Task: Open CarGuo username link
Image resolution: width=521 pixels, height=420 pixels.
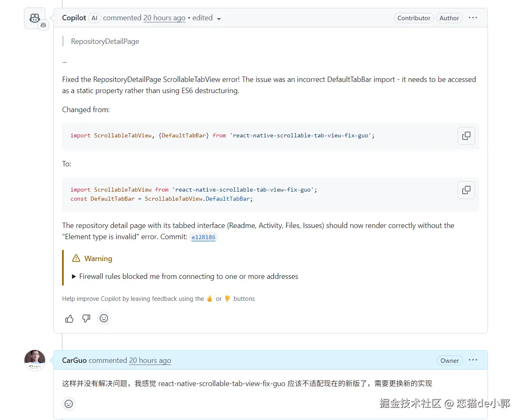Action: click(x=74, y=360)
